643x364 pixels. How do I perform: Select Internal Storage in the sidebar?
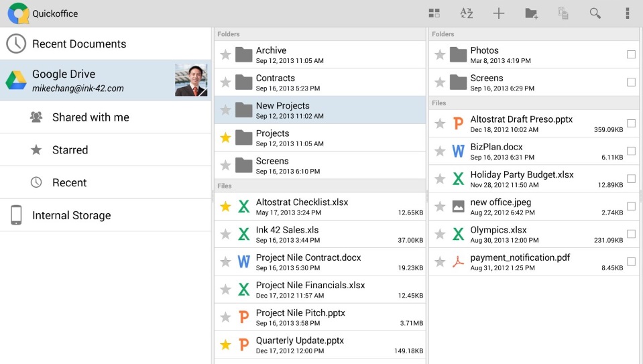(x=71, y=216)
